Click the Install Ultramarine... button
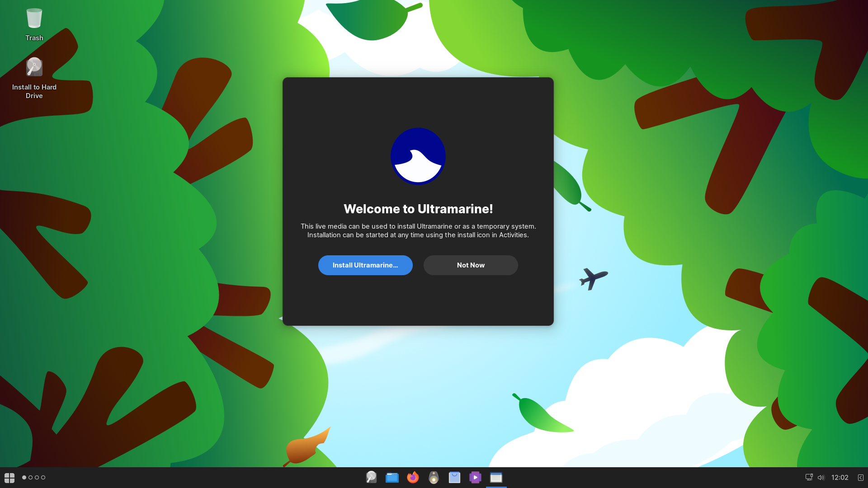Screen dimensions: 868x488 [365, 265]
